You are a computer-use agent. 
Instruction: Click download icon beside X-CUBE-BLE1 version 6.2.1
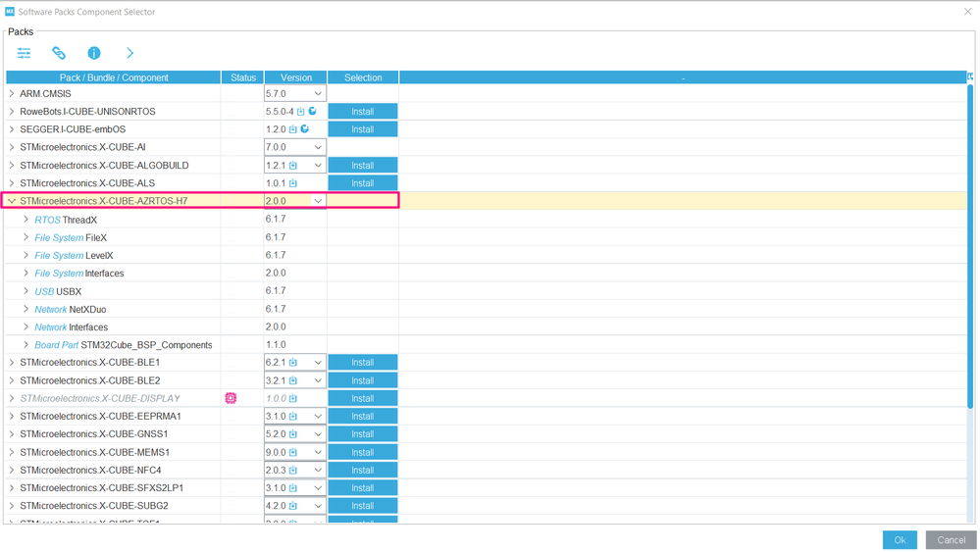coord(292,362)
